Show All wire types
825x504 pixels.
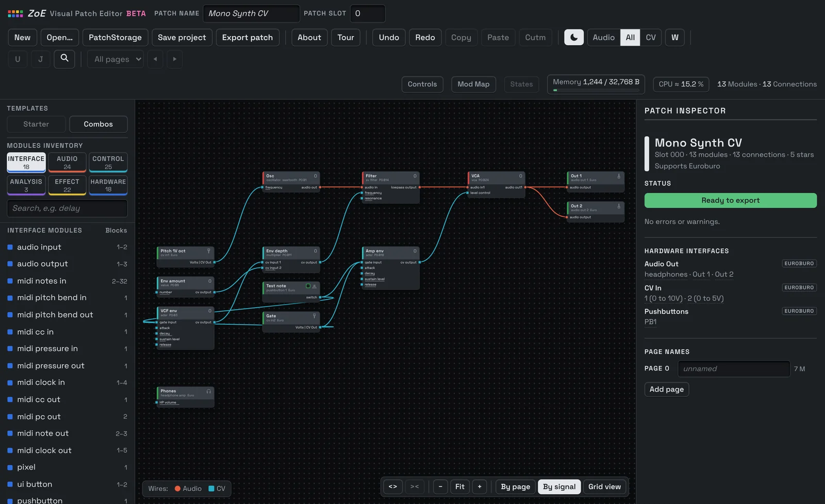coord(630,37)
